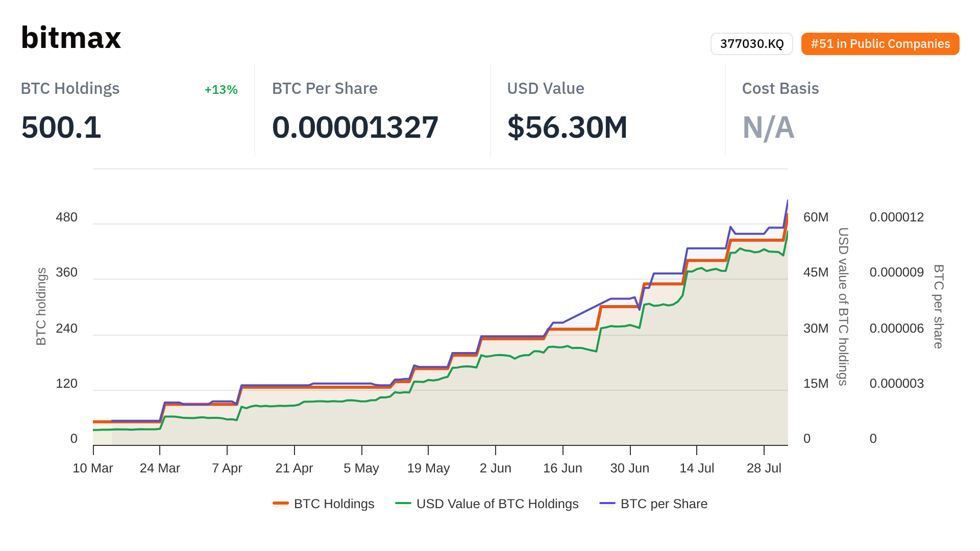Click the 10 Mar x-axis date label
The image size is (980, 551).
[93, 468]
